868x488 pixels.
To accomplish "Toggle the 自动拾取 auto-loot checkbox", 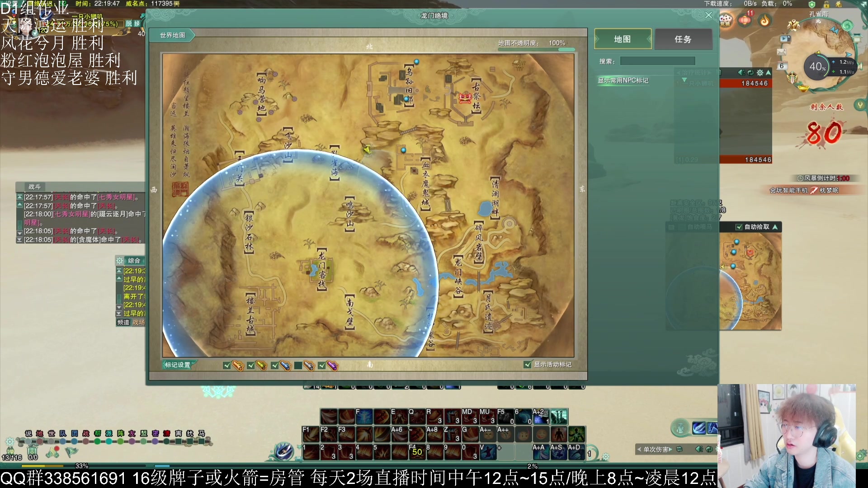I will [739, 227].
